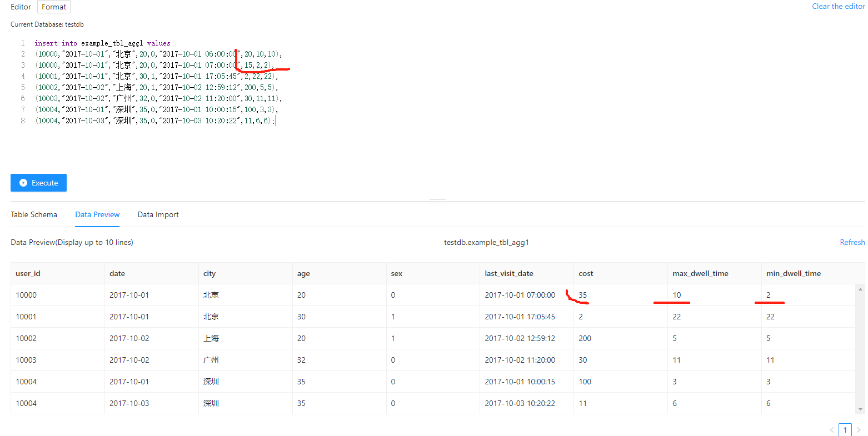Click the previous page arrow in pagination
Viewport: 868px width, 436px height.
(831, 430)
